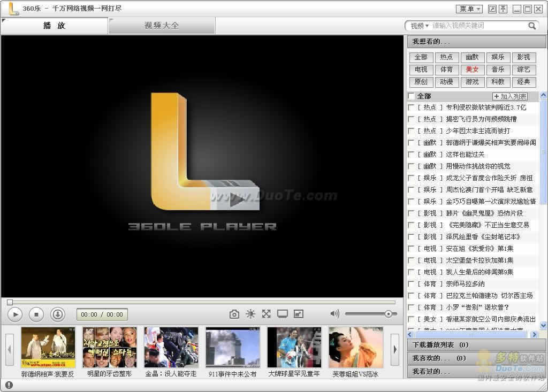Toggle fullscreen with the expand arrows icon
The image size is (548, 392).
point(267,314)
